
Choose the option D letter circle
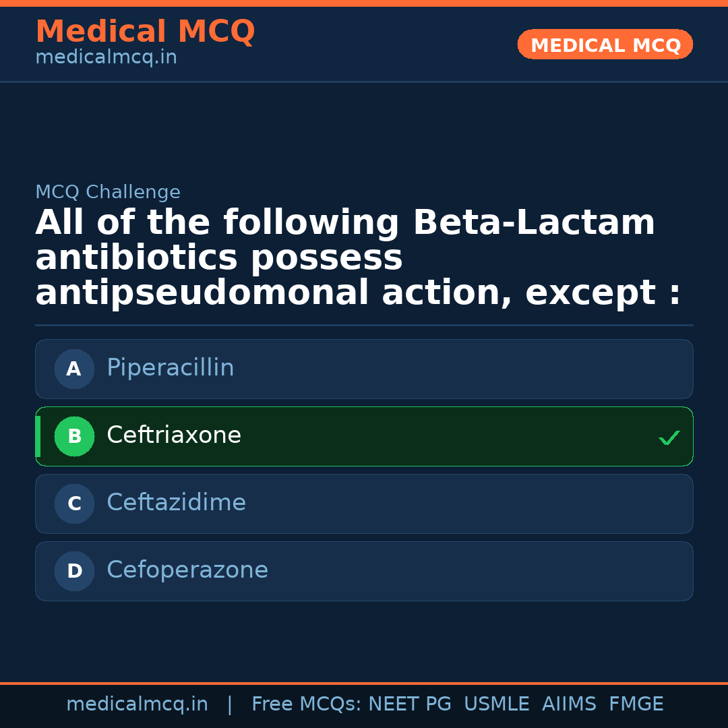click(74, 571)
